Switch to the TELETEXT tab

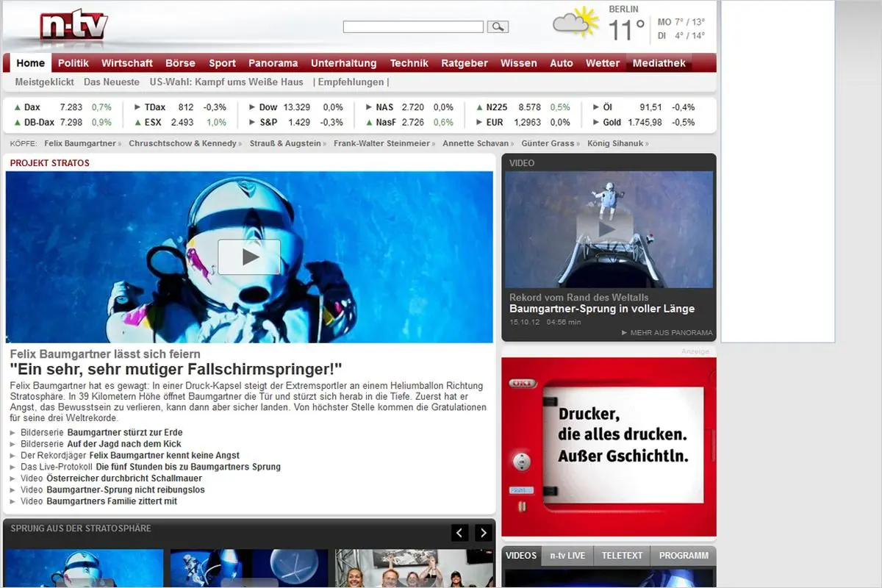point(622,556)
